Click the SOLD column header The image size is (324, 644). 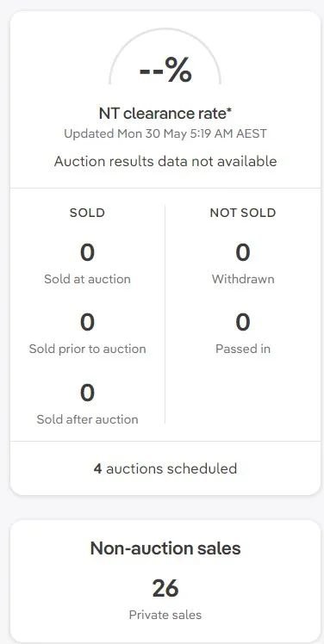[x=87, y=213]
